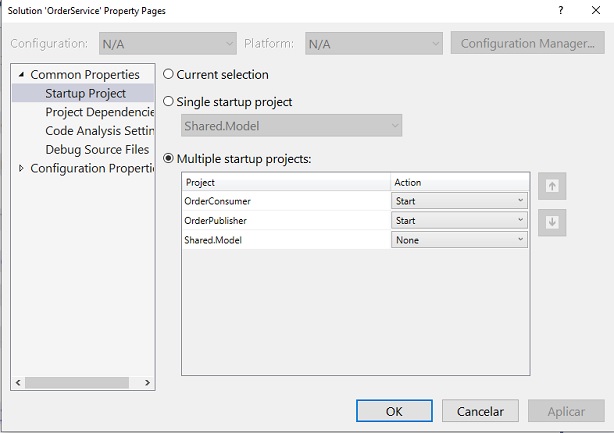
Task: Open the Action dropdown for OrderConsumer
Action: pyautogui.click(x=459, y=201)
